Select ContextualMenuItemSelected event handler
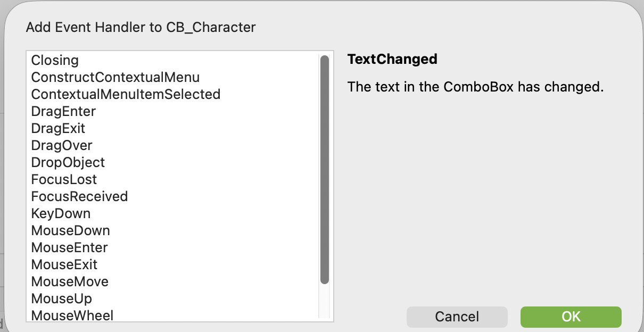This screenshot has height=332, width=644. point(126,94)
